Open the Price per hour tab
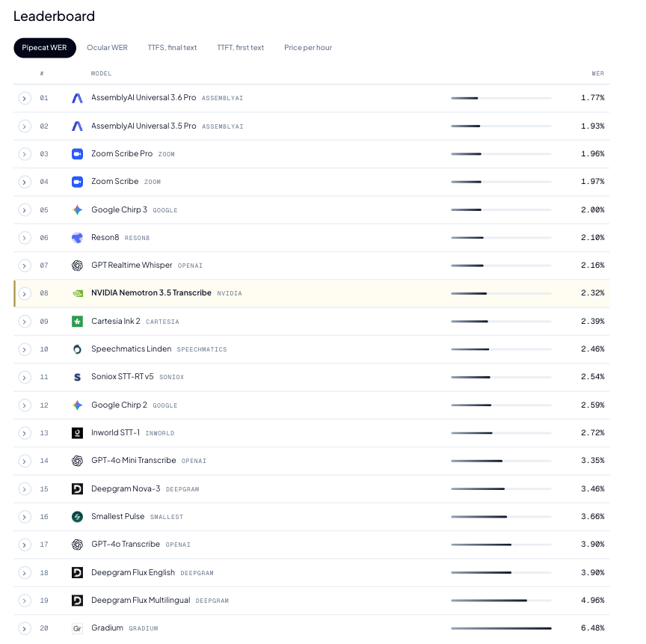Viewport: 646px width, 644px height. point(308,48)
